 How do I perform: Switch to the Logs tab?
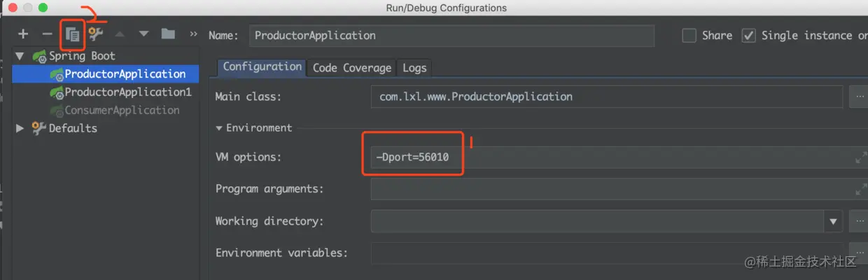point(414,68)
